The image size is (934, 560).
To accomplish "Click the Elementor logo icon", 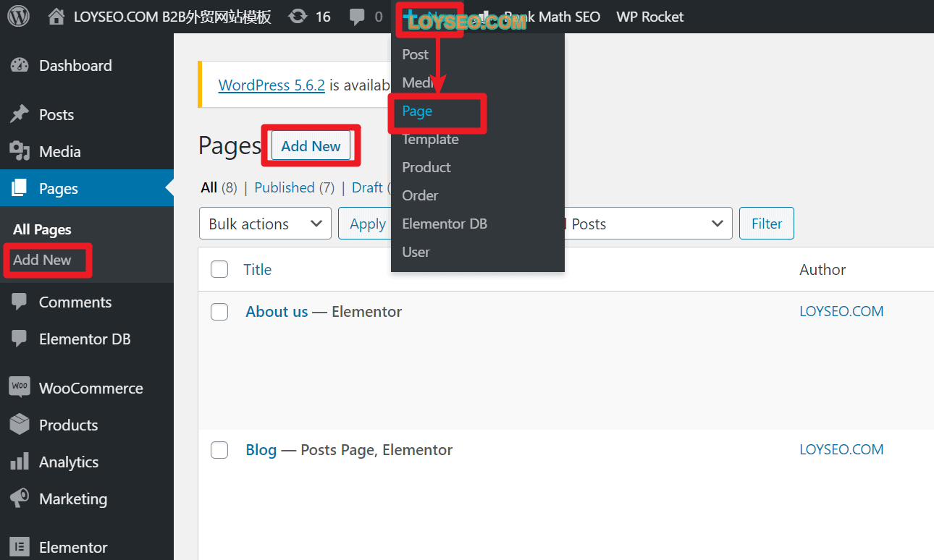I will tap(20, 547).
